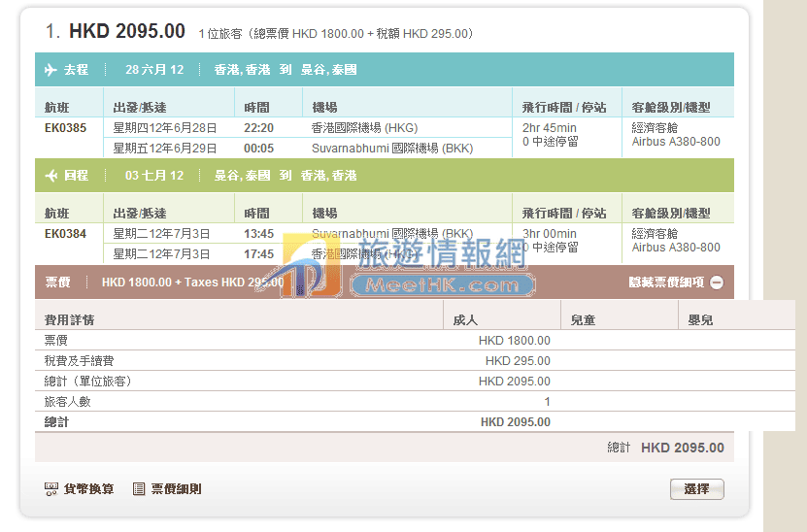Click the return flight airplane icon

[x=51, y=176]
